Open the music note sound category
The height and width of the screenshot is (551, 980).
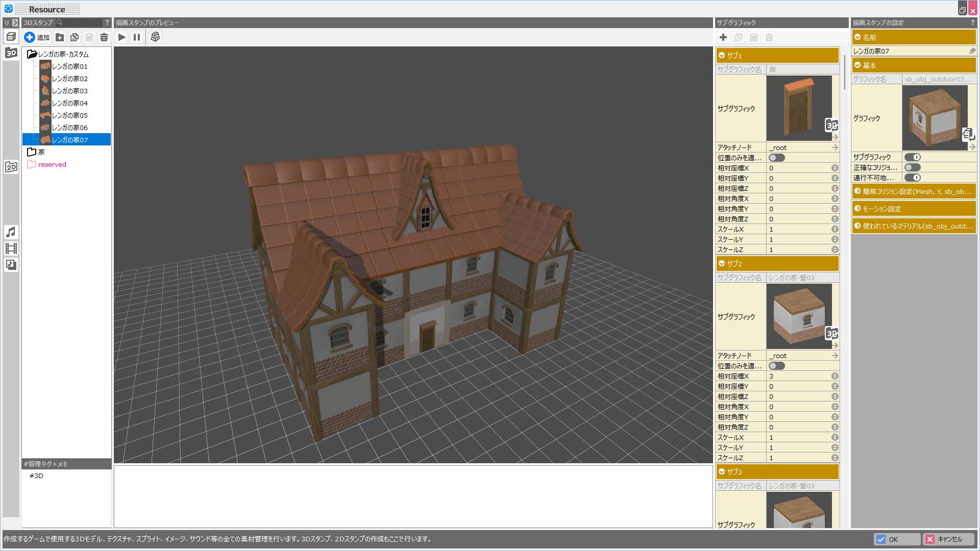[11, 232]
